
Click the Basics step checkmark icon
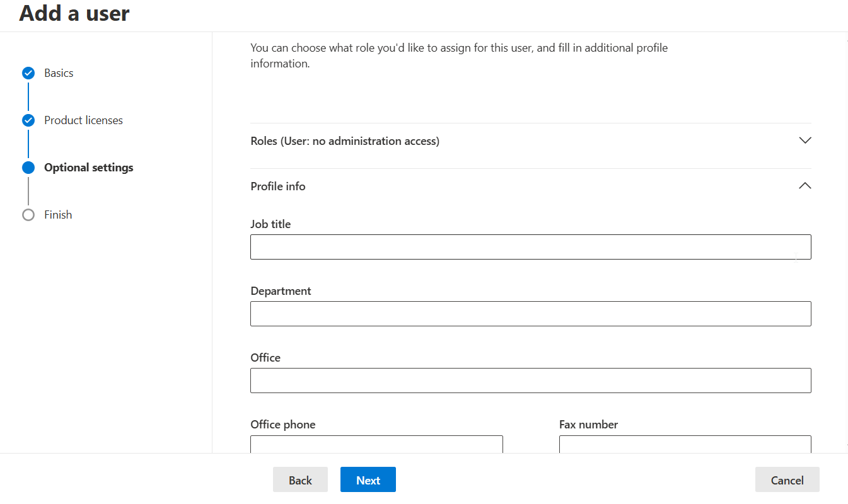28,73
